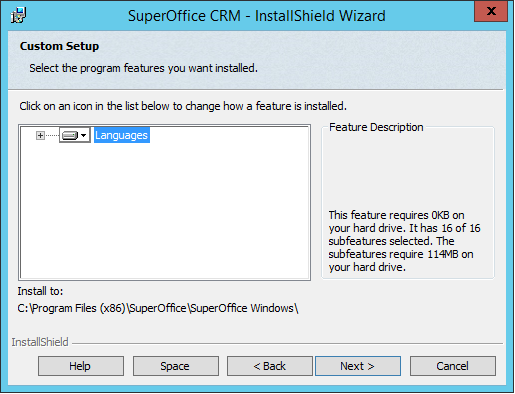Click the Feature Description group label
Image resolution: width=515 pixels, height=394 pixels.
point(376,127)
